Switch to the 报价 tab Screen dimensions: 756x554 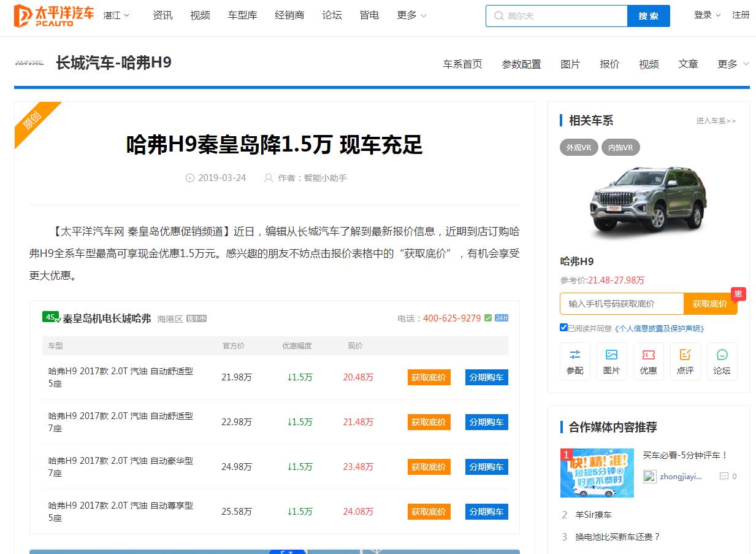click(609, 64)
